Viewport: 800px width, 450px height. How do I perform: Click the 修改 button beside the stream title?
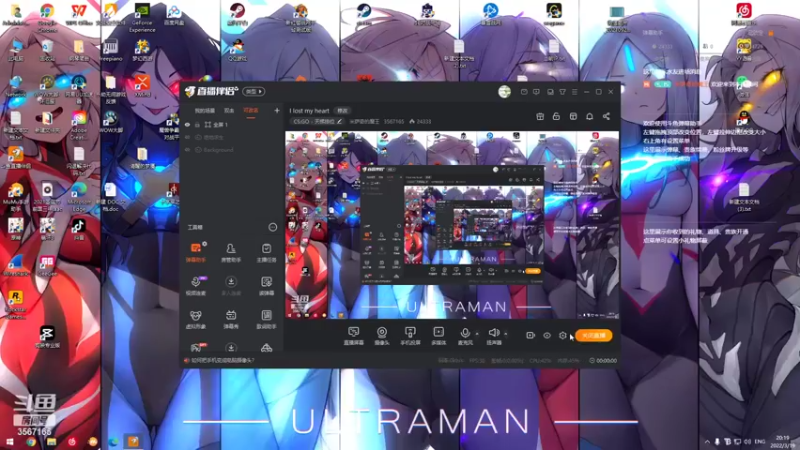tap(342, 111)
